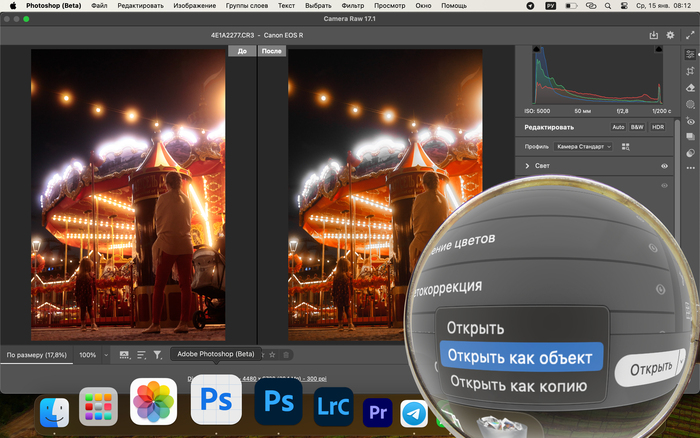Image resolution: width=700 pixels, height=438 pixels.
Task: Open the Файл menu
Action: 99,6
